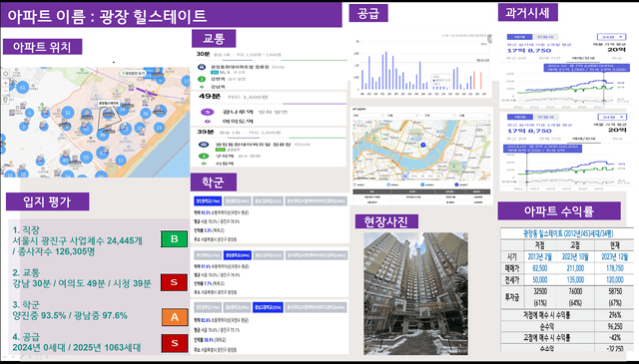Click the 2013년 2월 cell in the 시기 row
Image resolution: width=639 pixels, height=364 pixels.
point(540,257)
